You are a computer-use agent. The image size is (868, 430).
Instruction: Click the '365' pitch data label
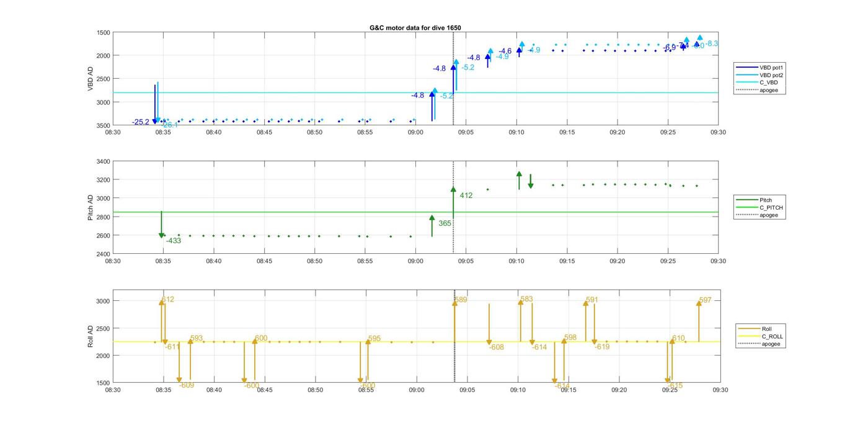445,223
